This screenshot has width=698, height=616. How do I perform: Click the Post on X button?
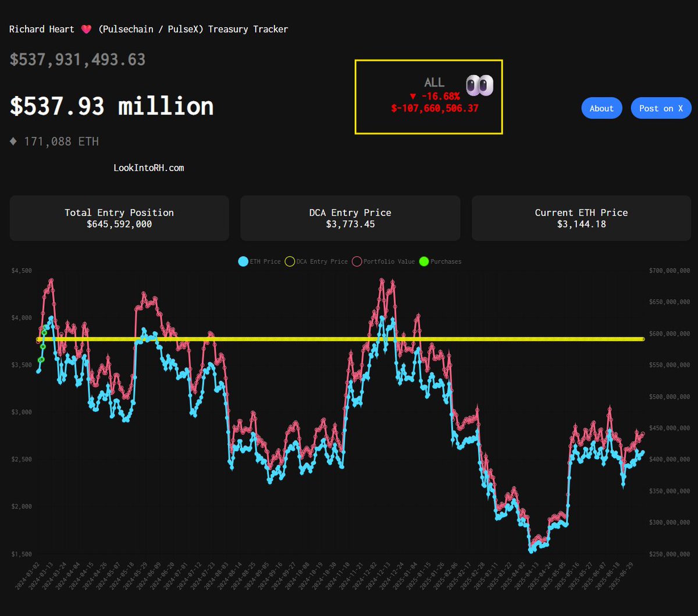click(661, 108)
